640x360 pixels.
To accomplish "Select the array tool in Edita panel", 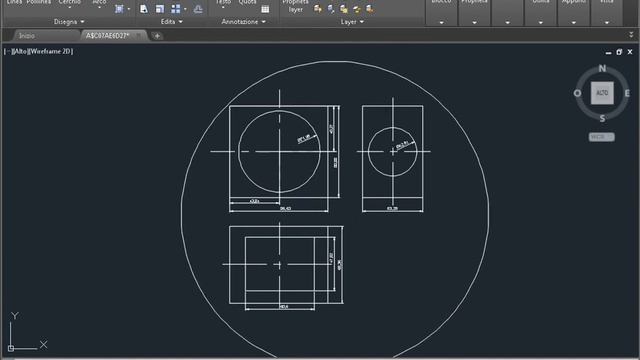I will click(x=176, y=9).
